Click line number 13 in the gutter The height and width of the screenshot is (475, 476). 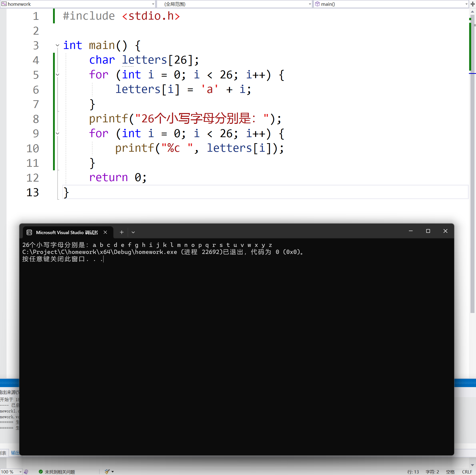pyautogui.click(x=33, y=192)
